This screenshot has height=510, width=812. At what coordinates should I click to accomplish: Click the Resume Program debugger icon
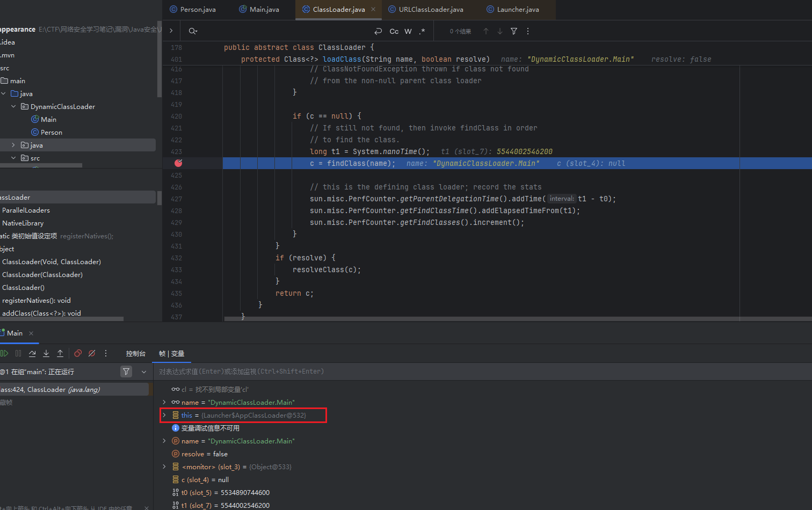[4, 353]
